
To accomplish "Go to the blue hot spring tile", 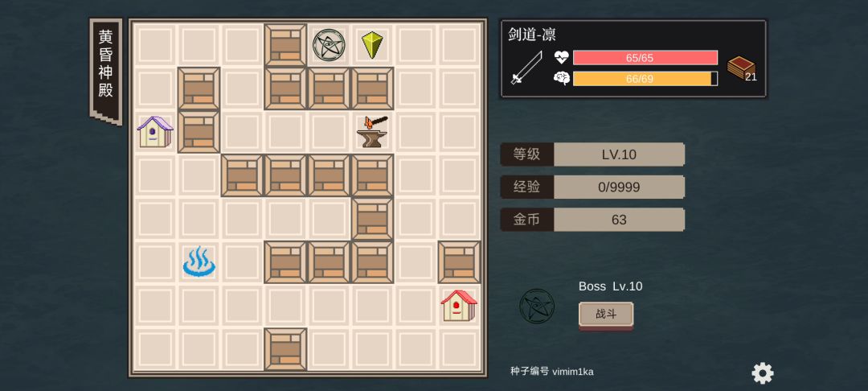I will coord(199,262).
